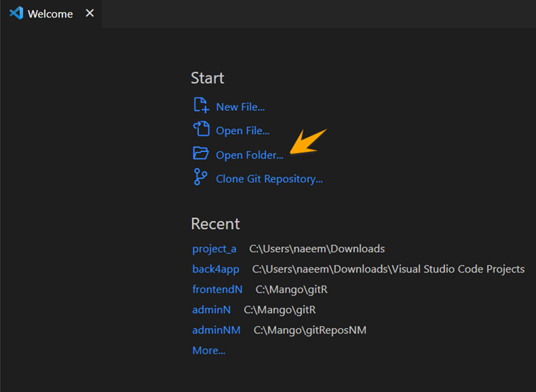536x392 pixels.
Task: Click the New File page icon
Action: 201,106
